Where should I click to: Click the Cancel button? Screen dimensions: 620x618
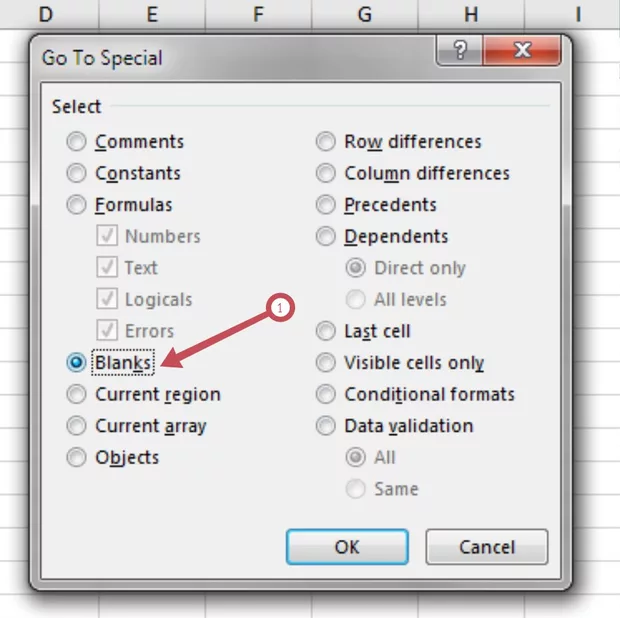486,547
